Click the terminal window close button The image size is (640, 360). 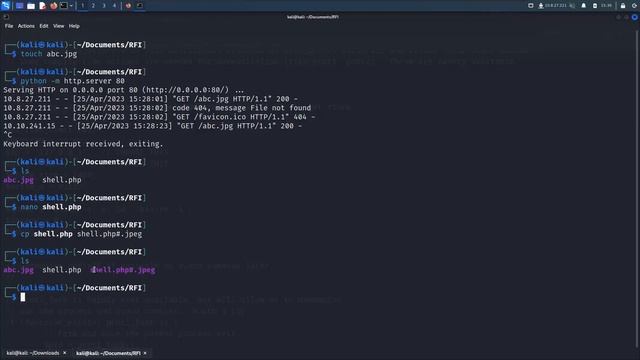(634, 17)
